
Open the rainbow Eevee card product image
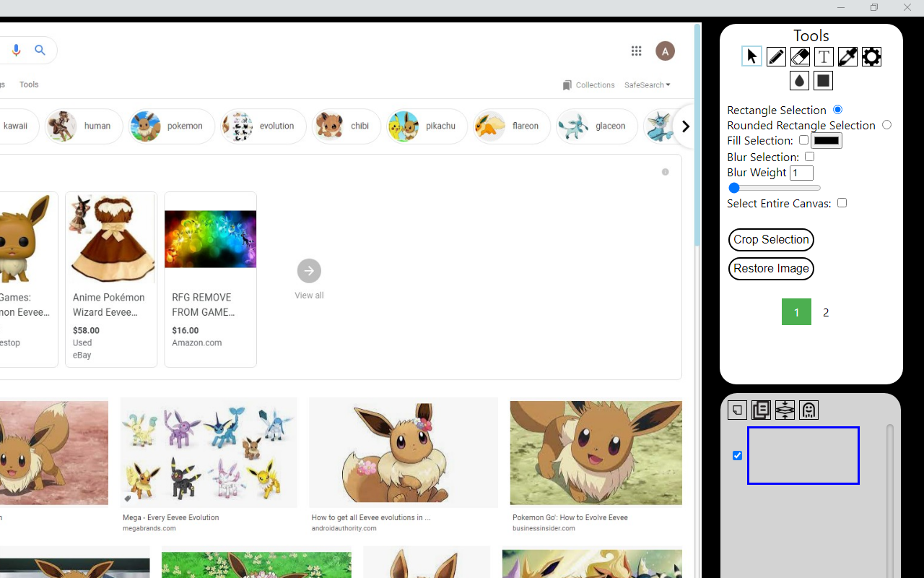click(210, 239)
